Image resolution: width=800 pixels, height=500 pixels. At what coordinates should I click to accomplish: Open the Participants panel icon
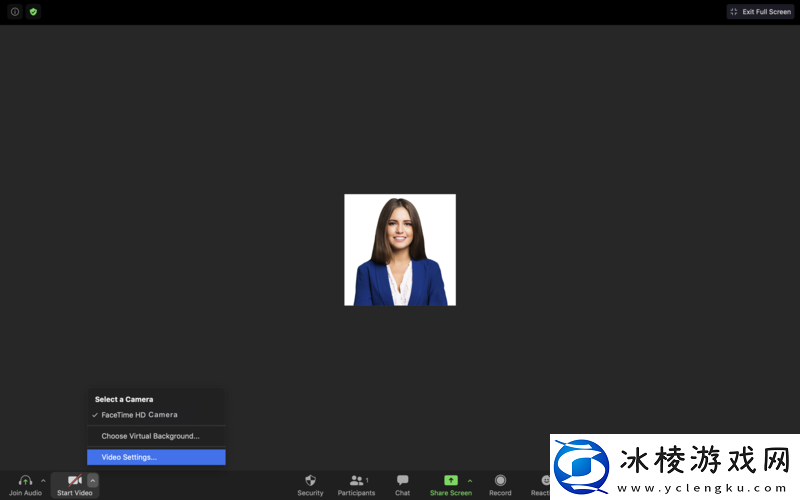[355, 480]
